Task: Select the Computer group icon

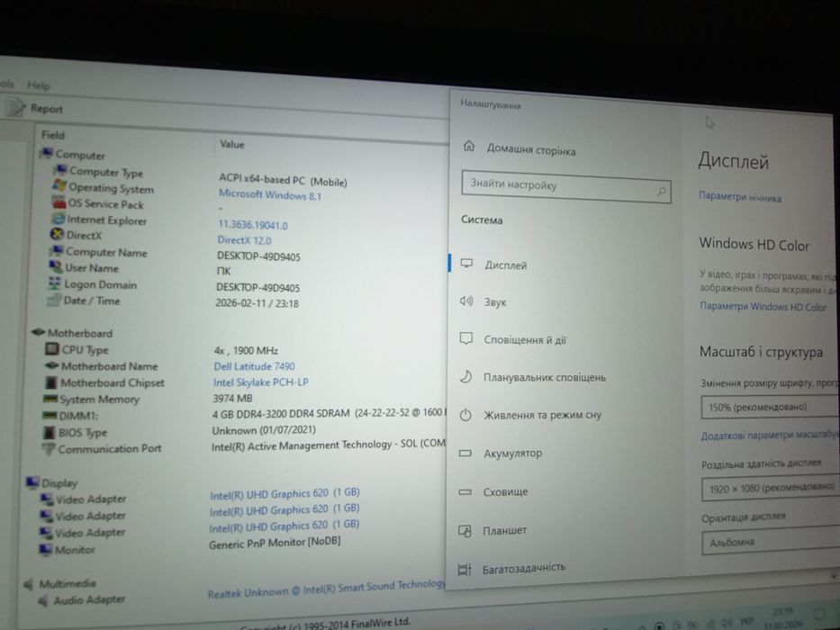Action: pos(46,154)
